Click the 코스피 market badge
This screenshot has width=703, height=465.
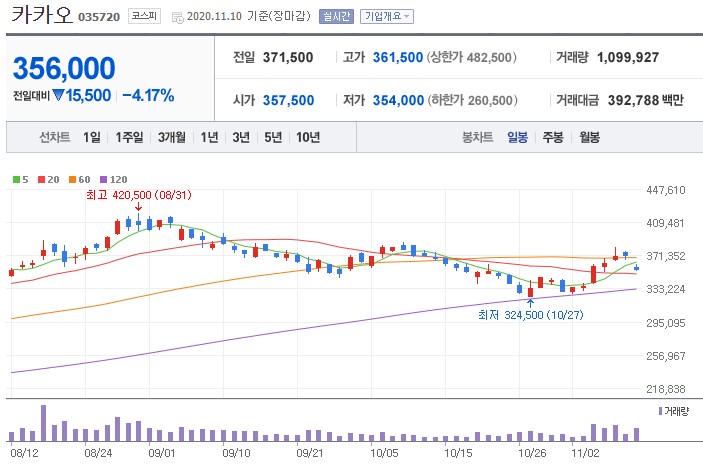(x=144, y=16)
